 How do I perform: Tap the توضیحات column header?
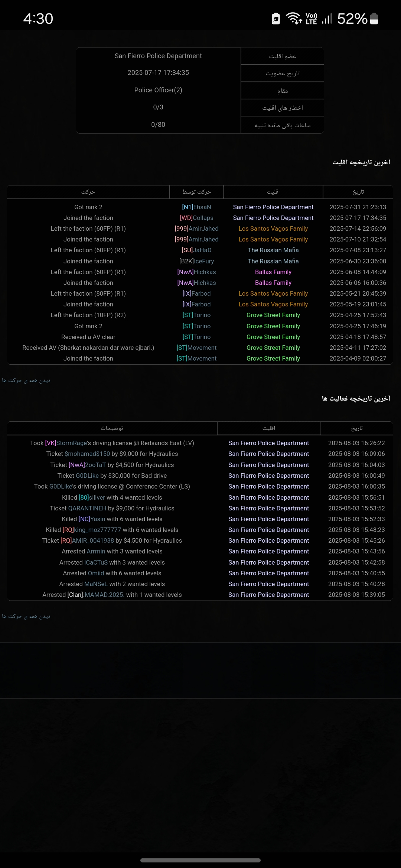112,428
